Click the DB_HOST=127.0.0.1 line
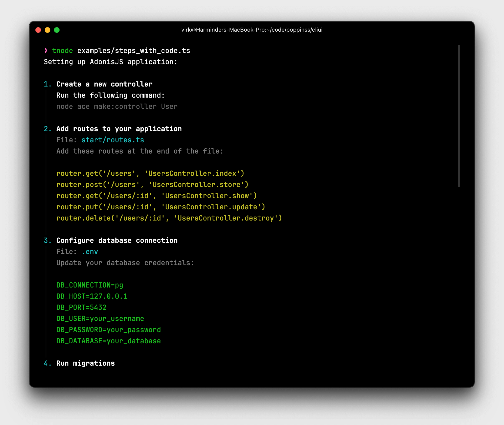The image size is (504, 425). pos(92,296)
